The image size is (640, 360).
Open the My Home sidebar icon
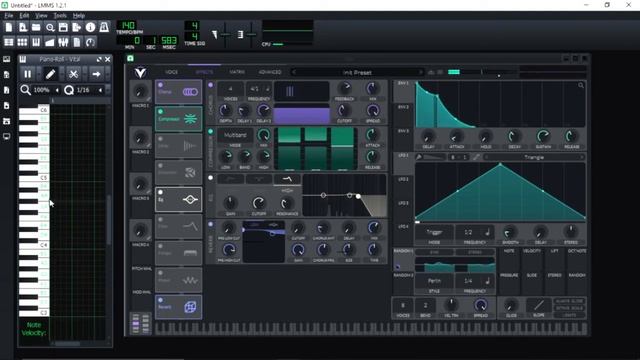click(7, 121)
